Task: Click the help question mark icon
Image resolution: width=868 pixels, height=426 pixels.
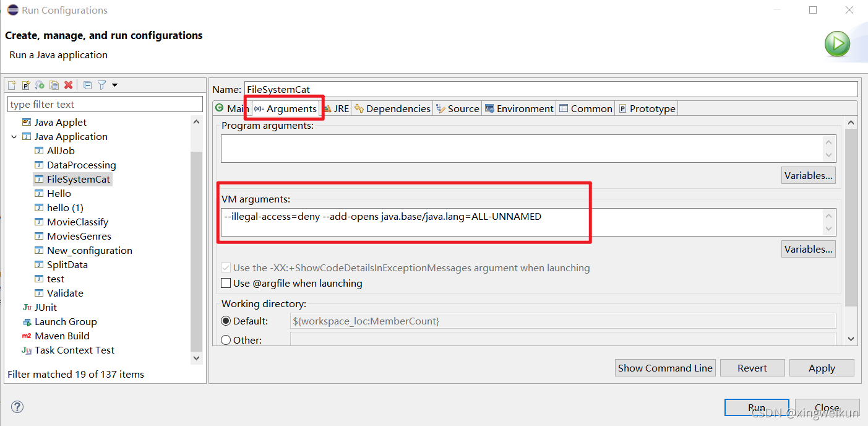Action: tap(17, 407)
